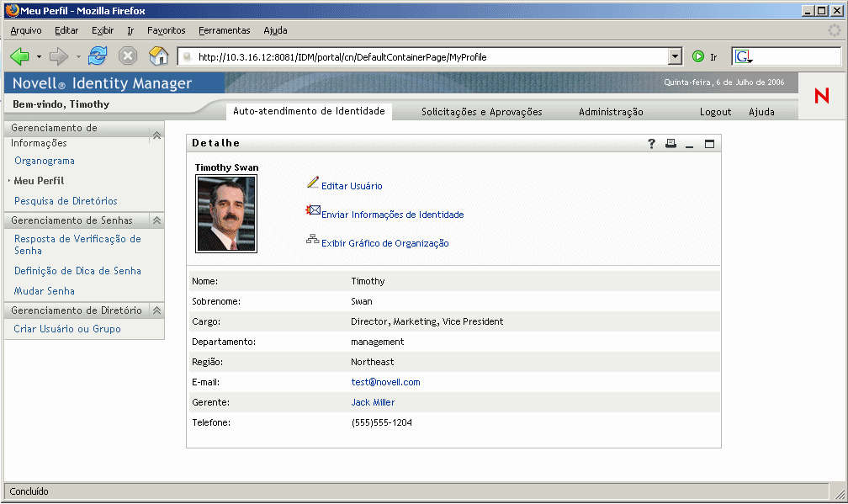
Task: Collapse the Gerenciamento de Informações section
Action: [156, 135]
